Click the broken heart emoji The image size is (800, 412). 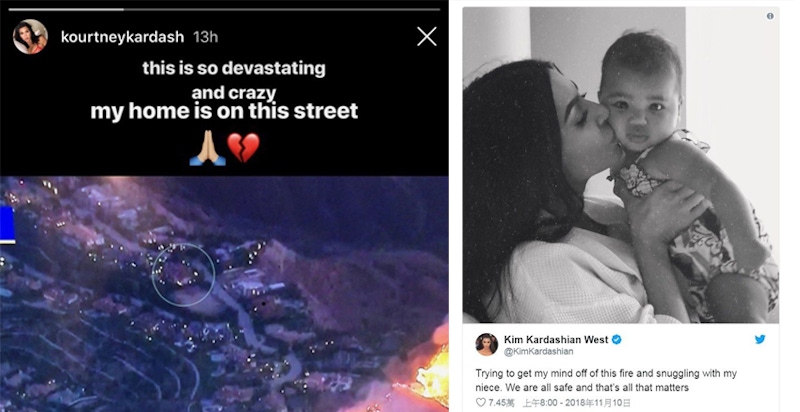(243, 148)
